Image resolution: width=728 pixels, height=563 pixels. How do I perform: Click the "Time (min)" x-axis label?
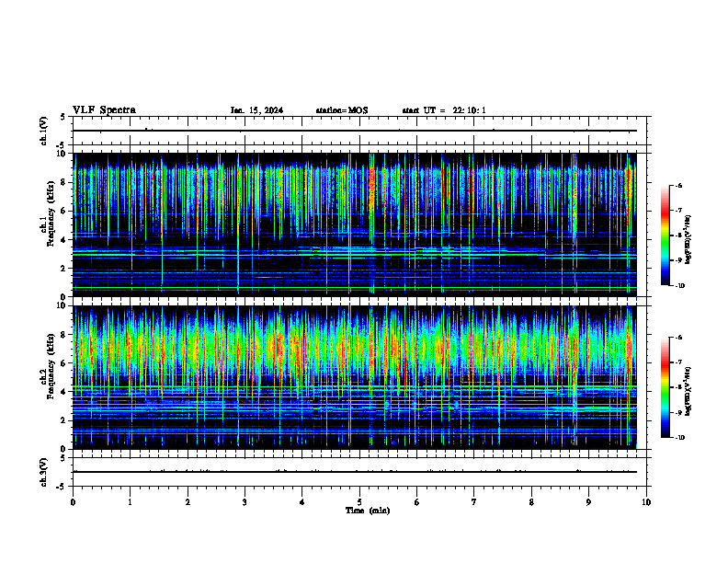pos(368,511)
